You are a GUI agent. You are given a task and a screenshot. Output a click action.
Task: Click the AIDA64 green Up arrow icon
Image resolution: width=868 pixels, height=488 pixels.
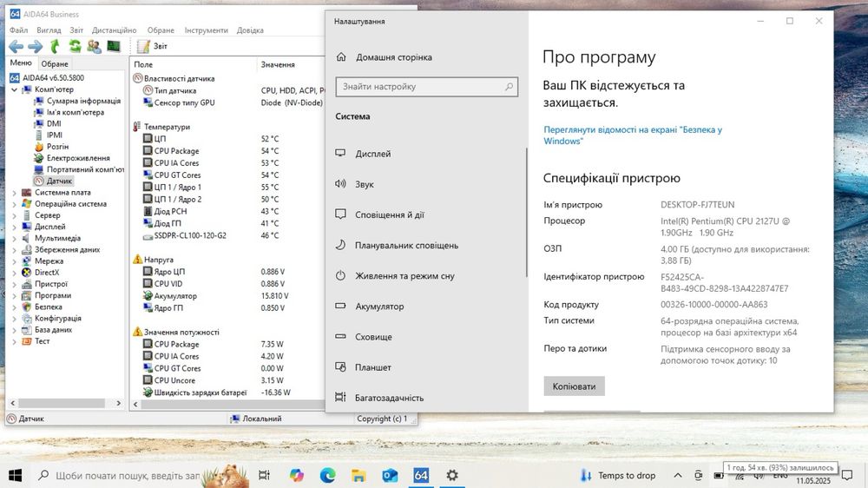55,47
